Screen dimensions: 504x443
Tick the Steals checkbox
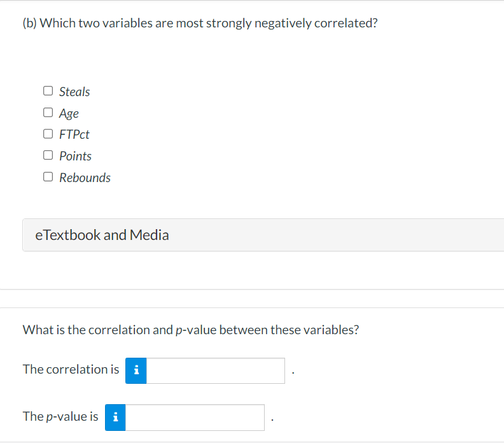[x=48, y=91]
